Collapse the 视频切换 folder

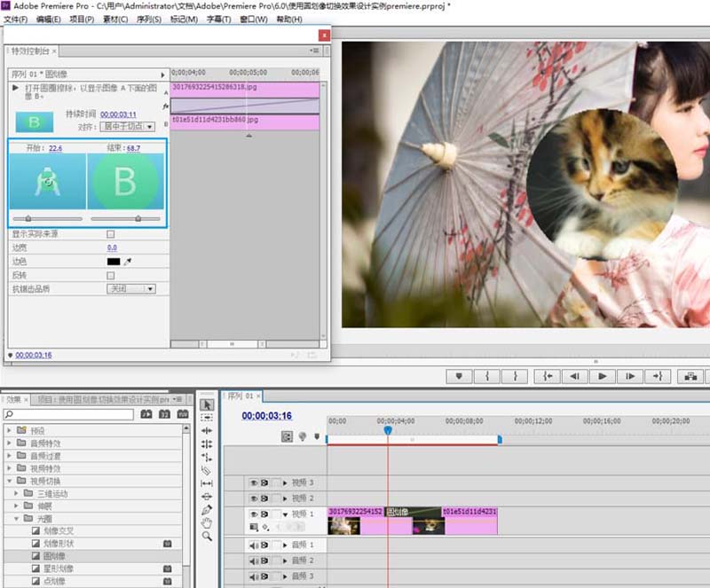click(9, 481)
